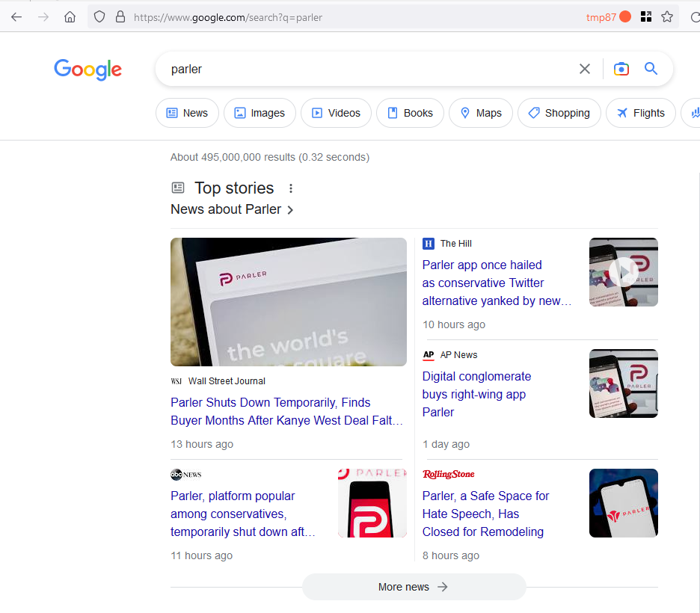
Task: Go back to the previous page
Action: pyautogui.click(x=16, y=17)
